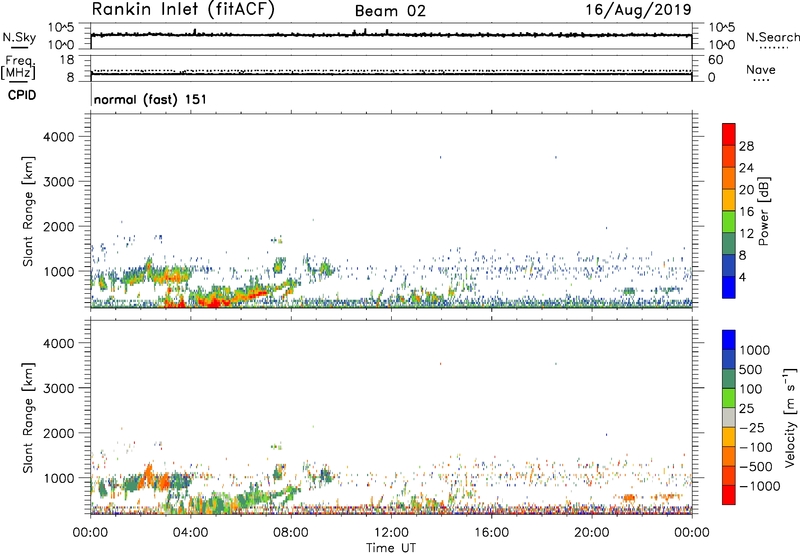Click the gray segment of the Velocity colorbar

pos(729,417)
